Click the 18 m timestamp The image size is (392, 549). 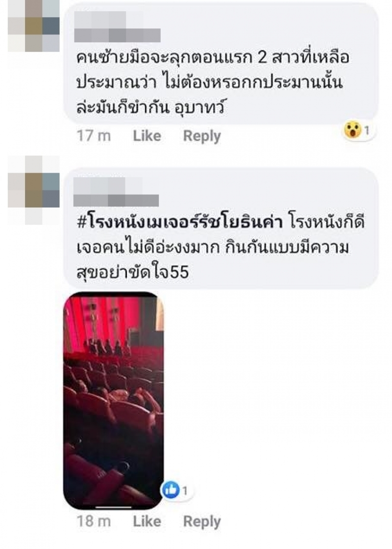tap(94, 522)
